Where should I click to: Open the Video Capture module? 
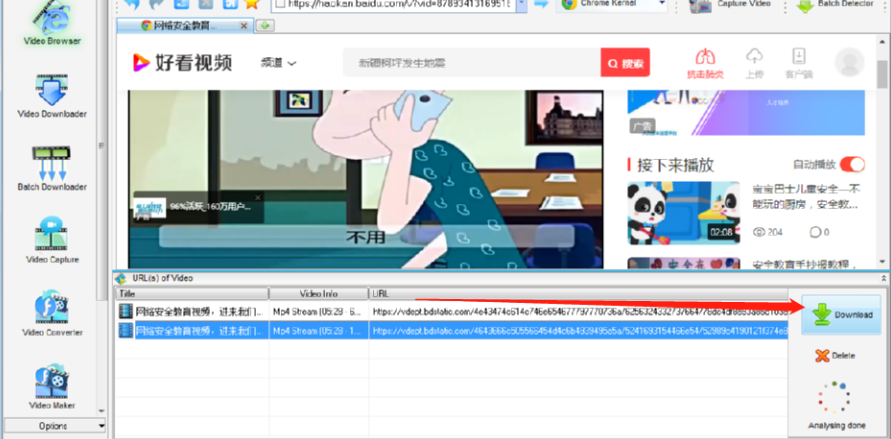coord(52,240)
